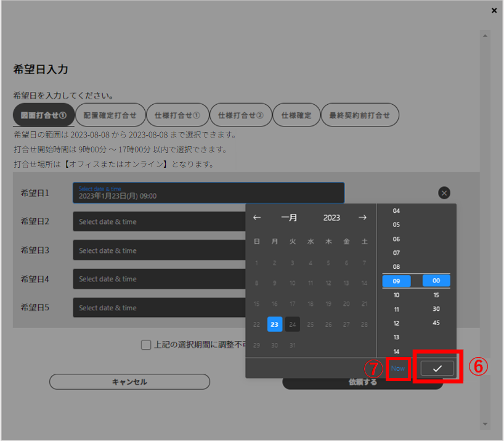Choose hour 08 in time list
The width and height of the screenshot is (504, 441).
[x=396, y=266]
